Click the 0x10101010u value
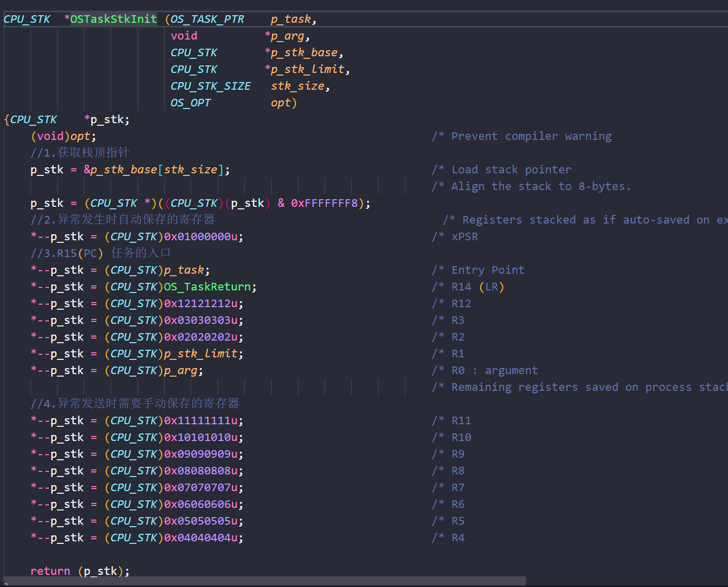The image size is (728, 587). click(201, 437)
